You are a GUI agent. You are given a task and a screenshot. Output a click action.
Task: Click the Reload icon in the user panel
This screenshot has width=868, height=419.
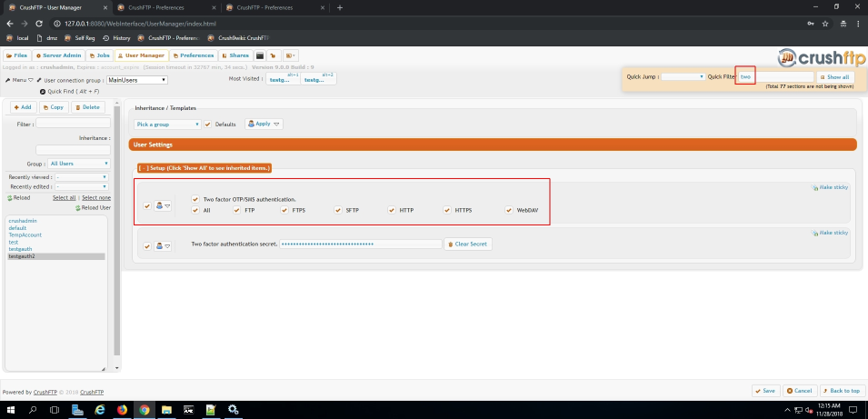click(x=10, y=197)
